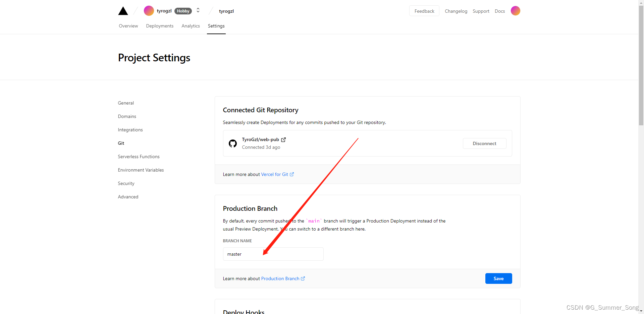644x314 pixels.
Task: Focus the Branch Name input field
Action: click(x=273, y=254)
